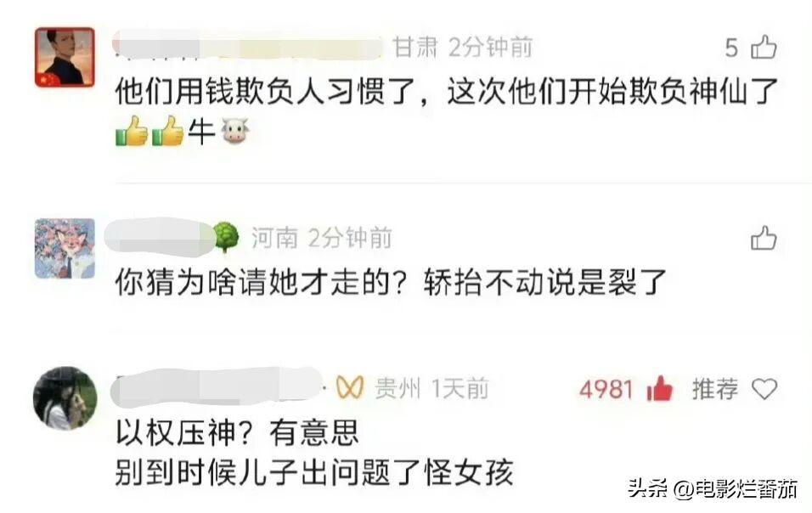Click the 4981 like count

pos(606,389)
